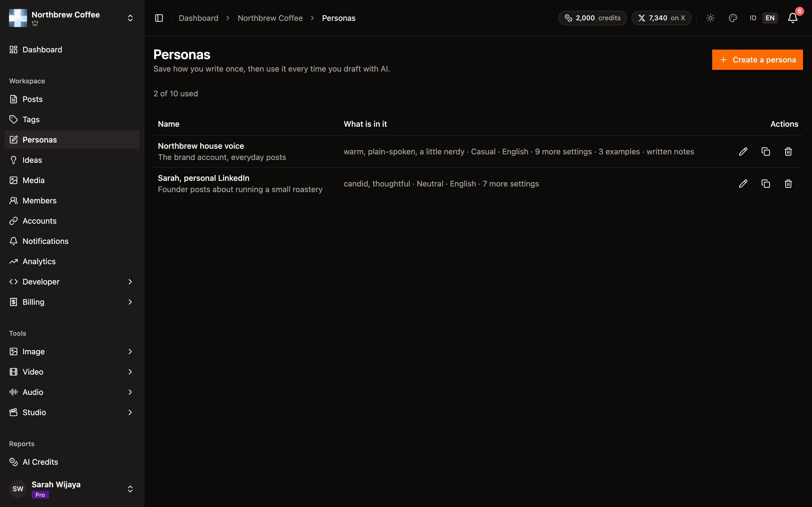Follow the Dashboard breadcrumb link
Image resolution: width=812 pixels, height=507 pixels.
coord(198,18)
